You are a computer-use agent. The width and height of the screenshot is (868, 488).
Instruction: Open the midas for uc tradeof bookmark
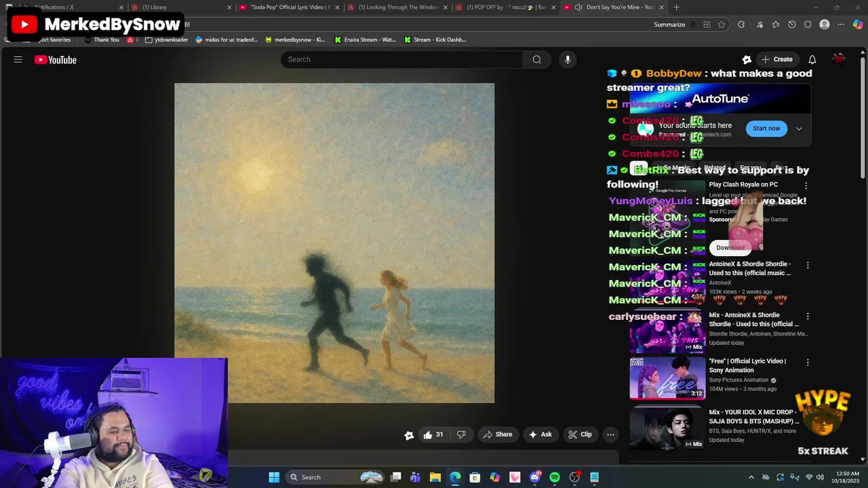click(x=226, y=39)
